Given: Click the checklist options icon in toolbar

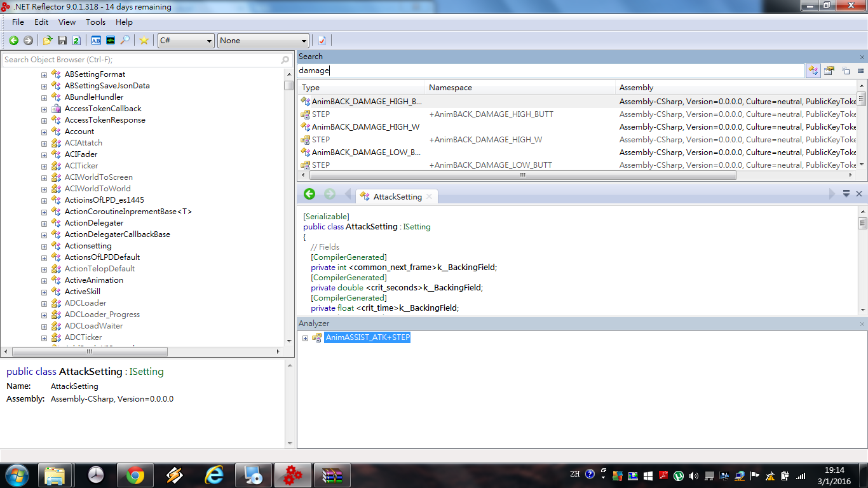Looking at the screenshot, I should coord(322,41).
